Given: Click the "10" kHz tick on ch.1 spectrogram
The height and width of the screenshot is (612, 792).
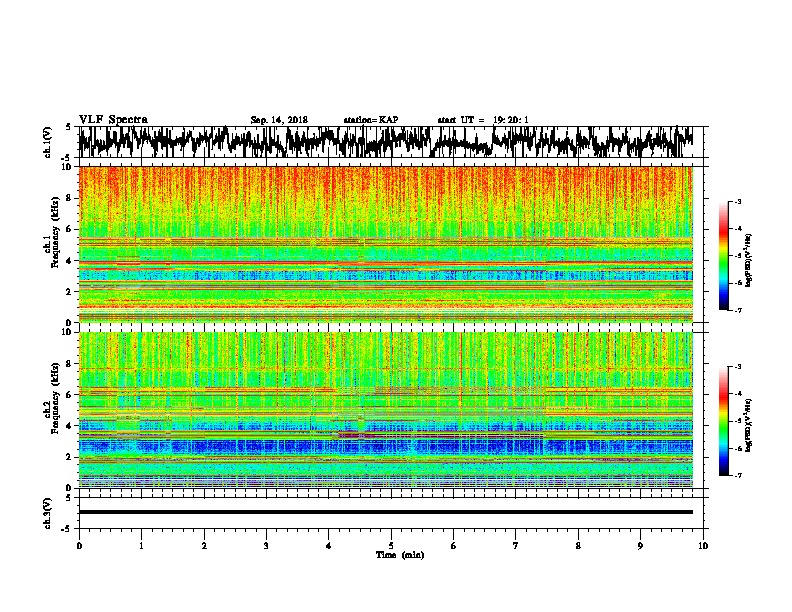Looking at the screenshot, I should tap(68, 167).
